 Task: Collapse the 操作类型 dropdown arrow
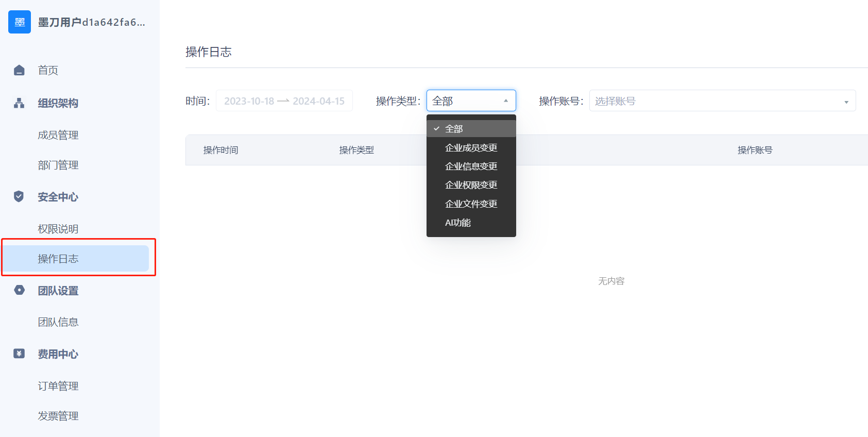coord(506,101)
